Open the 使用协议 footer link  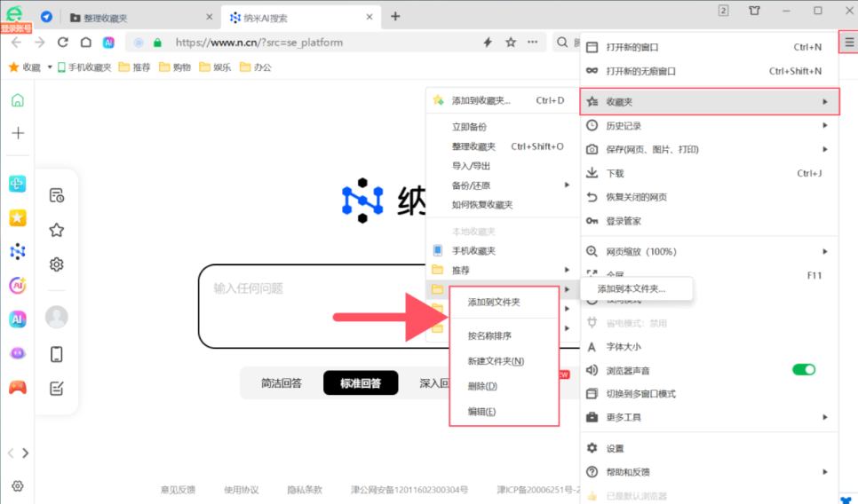click(241, 489)
